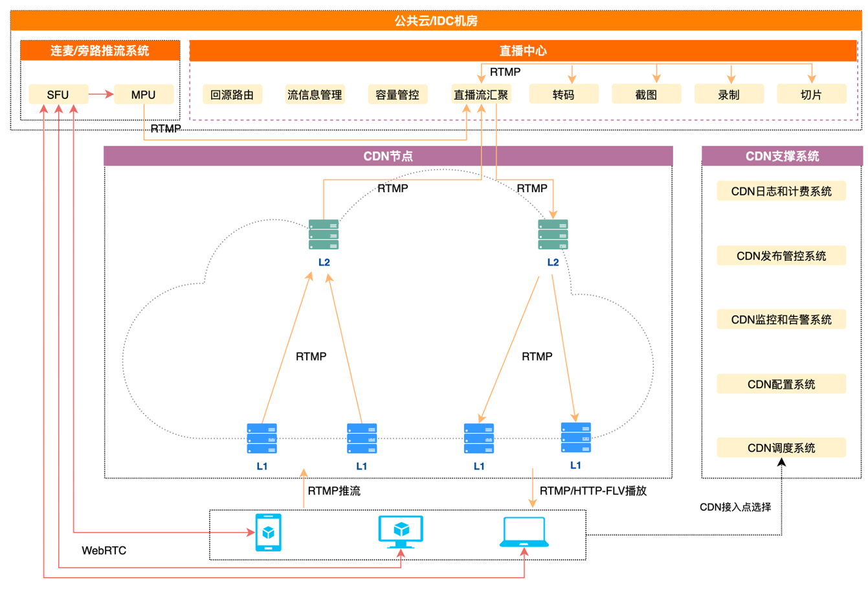
Task: Select the 切片 module box
Action: [x=812, y=94]
